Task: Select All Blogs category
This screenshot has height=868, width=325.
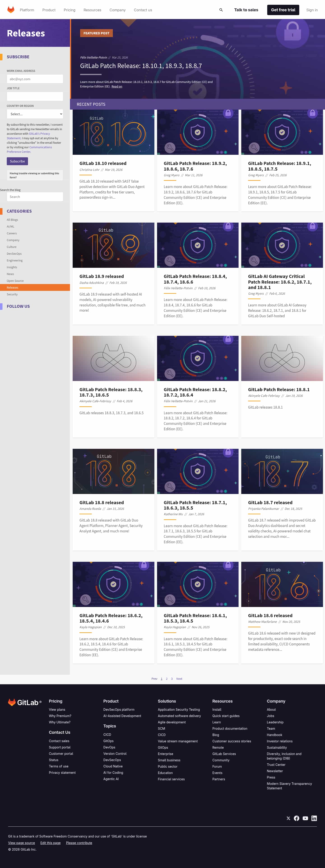Action: tap(12, 220)
